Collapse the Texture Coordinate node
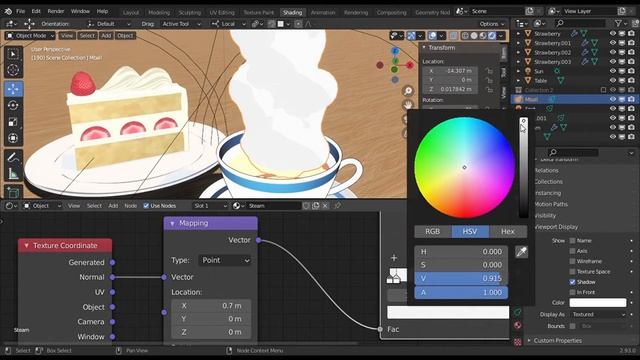Viewport: 640px width, 360px height. 27,245
